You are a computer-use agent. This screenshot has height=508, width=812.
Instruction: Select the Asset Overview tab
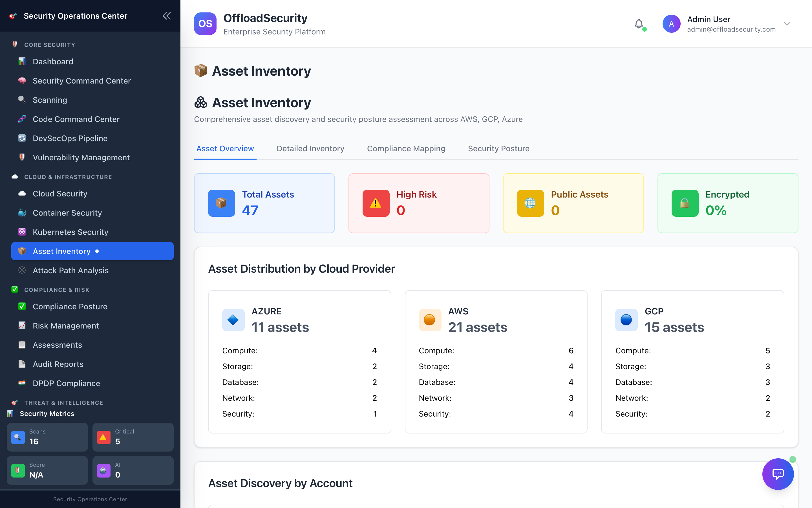point(225,148)
